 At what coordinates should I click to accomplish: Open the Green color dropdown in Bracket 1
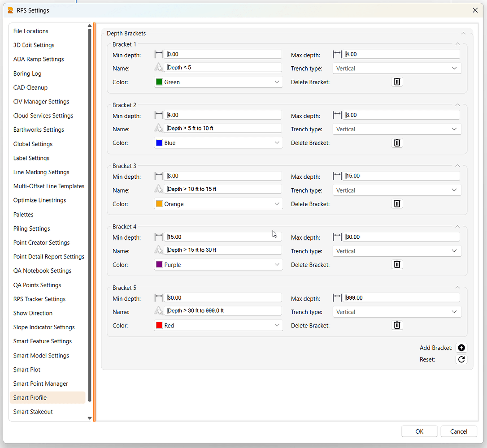click(218, 82)
